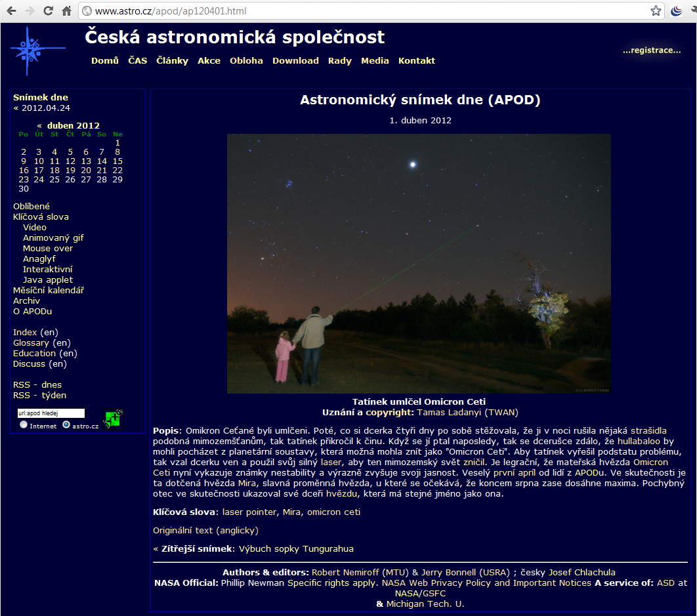This screenshot has width=697, height=616.
Task: Open the Media menu item
Action: (x=375, y=60)
